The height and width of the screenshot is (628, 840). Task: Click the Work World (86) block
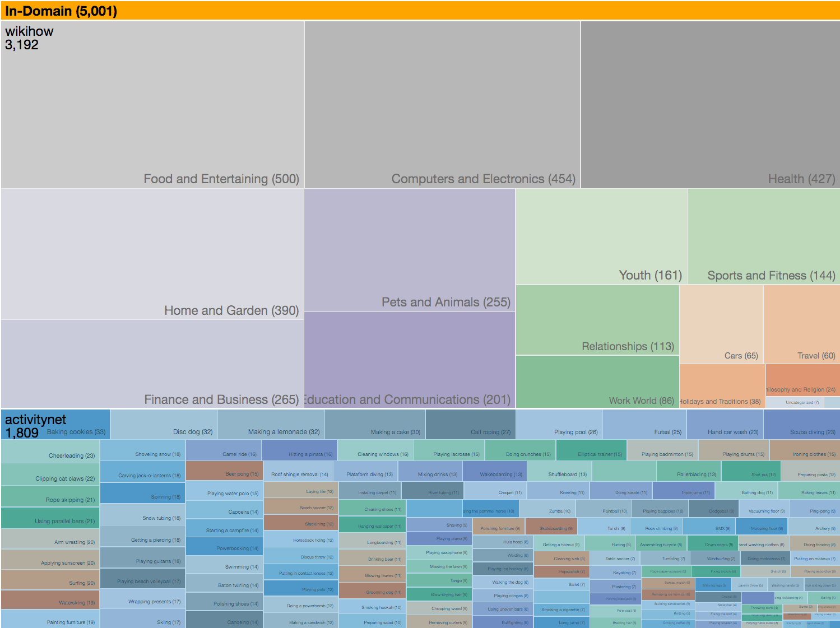[x=597, y=382]
